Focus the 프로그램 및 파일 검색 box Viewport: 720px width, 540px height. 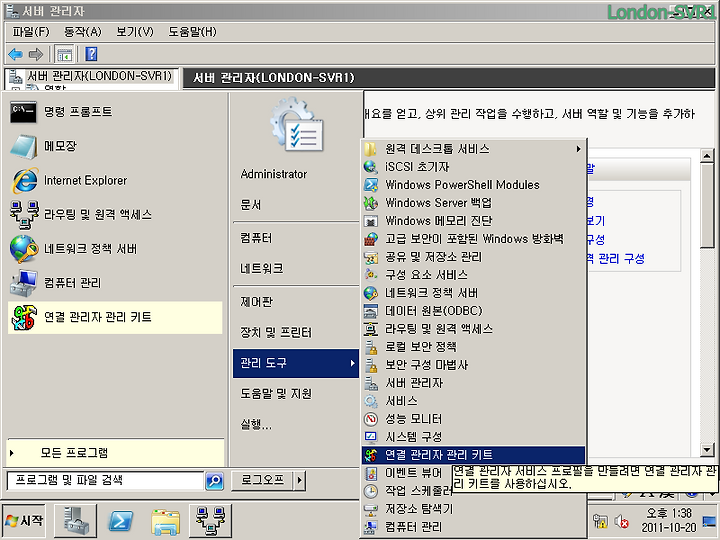106,481
